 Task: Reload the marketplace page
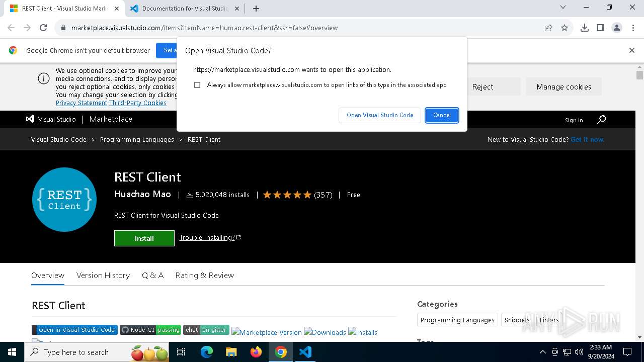click(x=43, y=28)
